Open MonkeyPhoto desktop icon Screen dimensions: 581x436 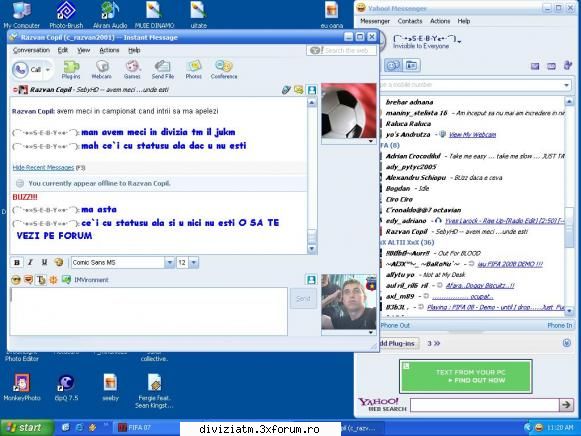point(21,387)
